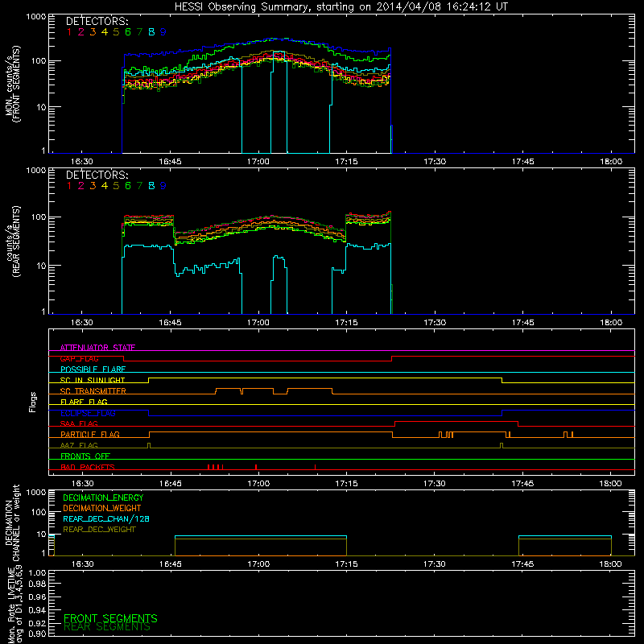Image resolution: width=644 pixels, height=644 pixels.
Task: Click the SC_TRANSMITTER flag label
Action: point(93,391)
